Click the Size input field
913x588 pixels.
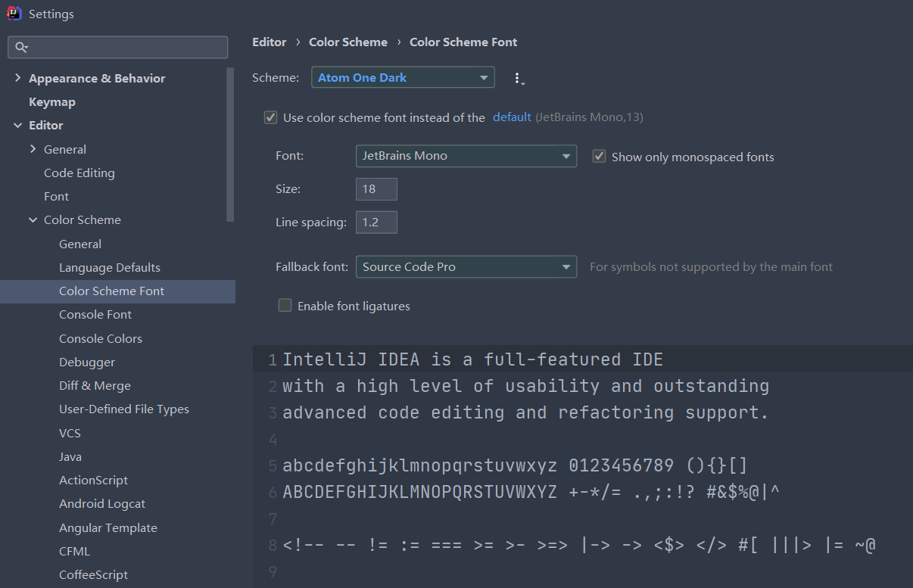pyautogui.click(x=376, y=189)
